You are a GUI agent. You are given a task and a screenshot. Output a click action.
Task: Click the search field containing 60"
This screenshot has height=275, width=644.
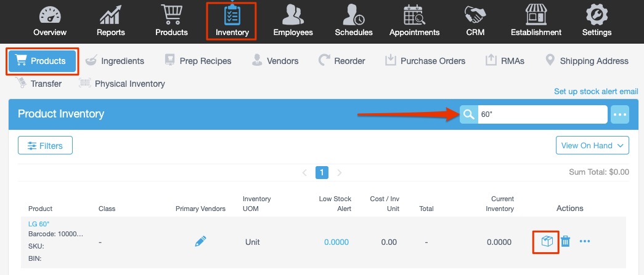[x=542, y=114]
